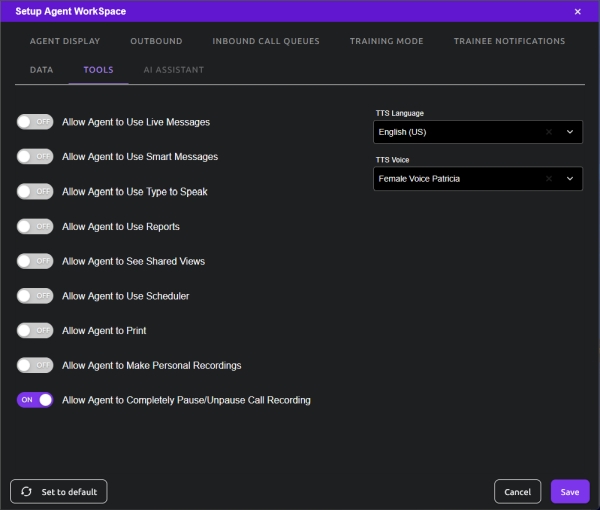The image size is (600, 510).
Task: Clear the TTS Voice selection
Action: [x=549, y=179]
